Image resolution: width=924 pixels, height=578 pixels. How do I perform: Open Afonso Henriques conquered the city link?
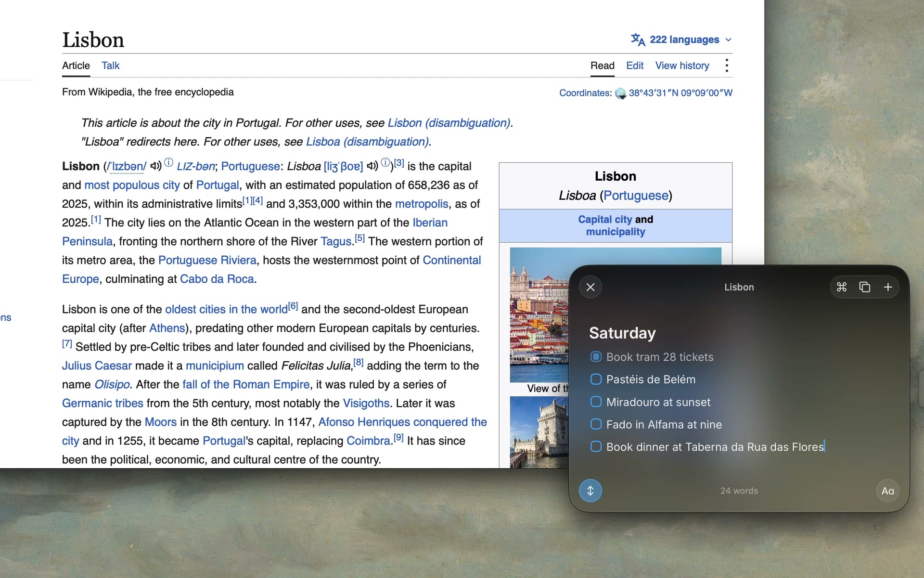402,422
